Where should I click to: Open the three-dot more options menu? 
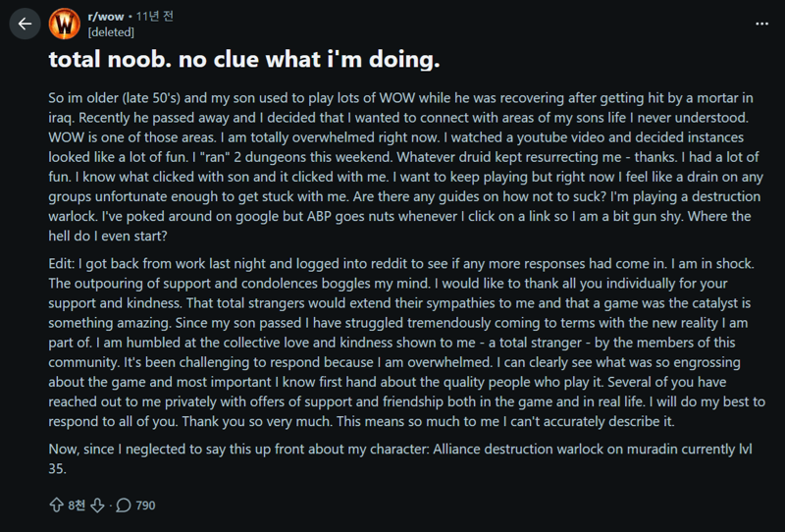tap(762, 24)
